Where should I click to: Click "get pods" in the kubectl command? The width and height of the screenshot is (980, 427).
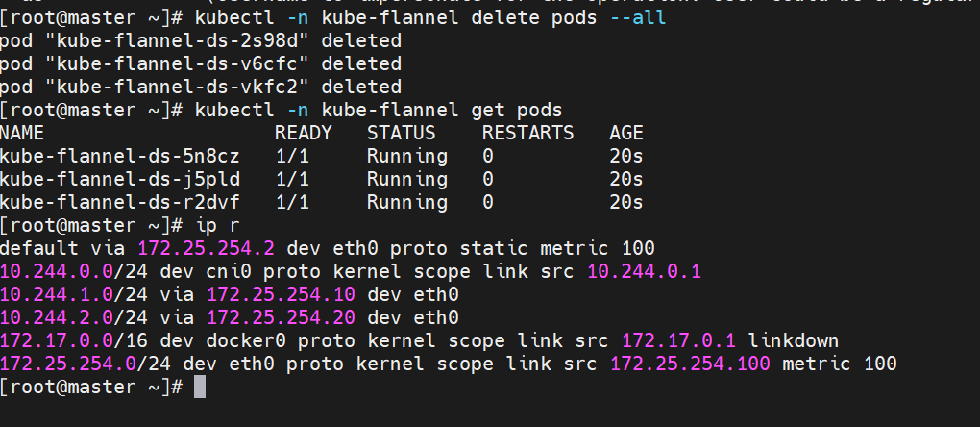[517, 111]
